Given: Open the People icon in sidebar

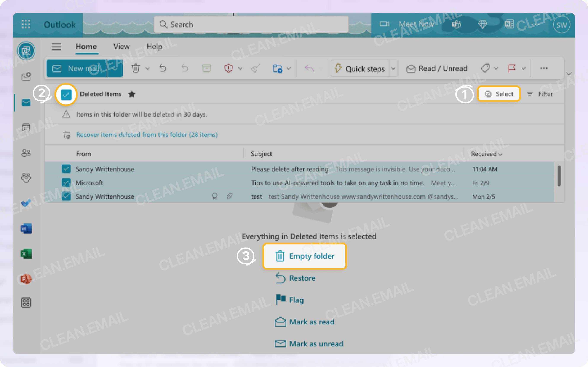Looking at the screenshot, I should (x=26, y=153).
